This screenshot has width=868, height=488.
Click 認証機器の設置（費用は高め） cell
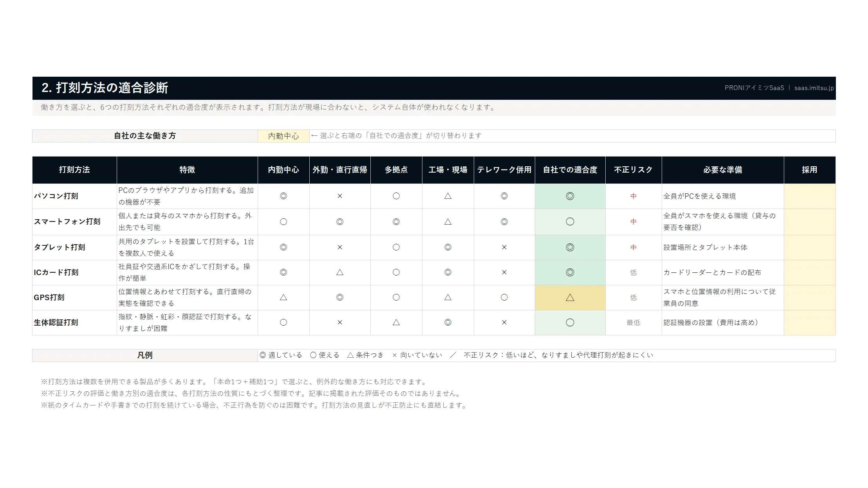(x=723, y=322)
